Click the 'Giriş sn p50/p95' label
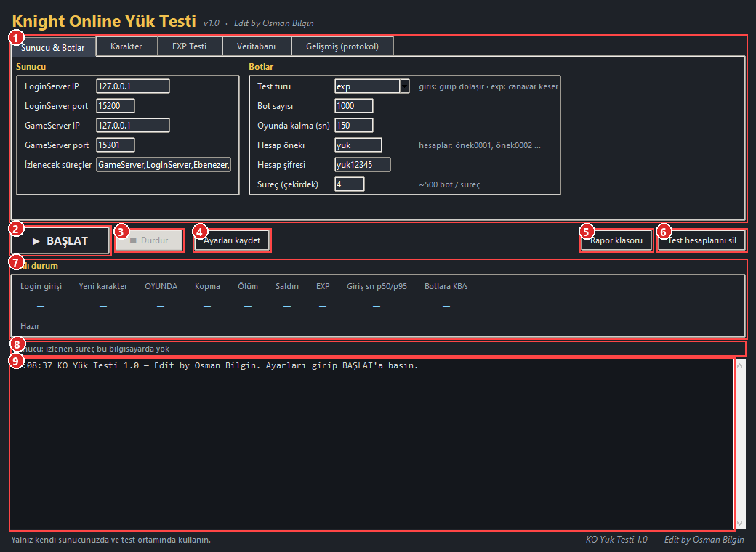Viewport: 756px width, 552px height. click(377, 286)
